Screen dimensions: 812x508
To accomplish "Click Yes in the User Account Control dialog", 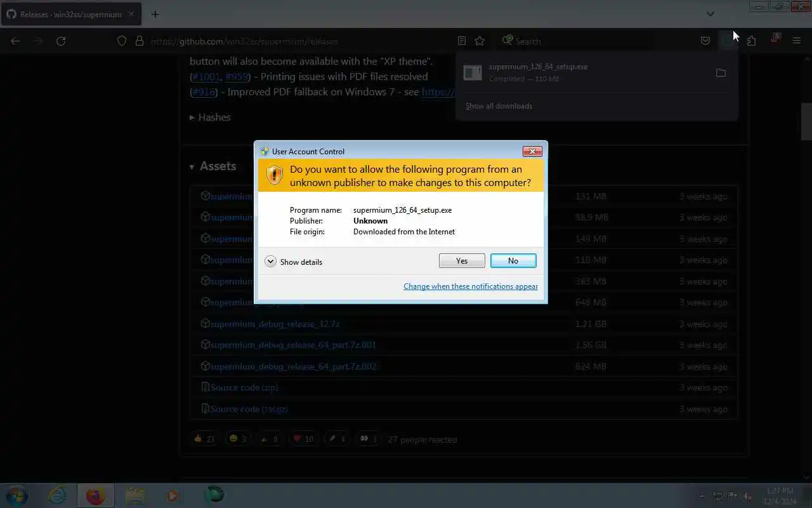I will click(x=462, y=261).
